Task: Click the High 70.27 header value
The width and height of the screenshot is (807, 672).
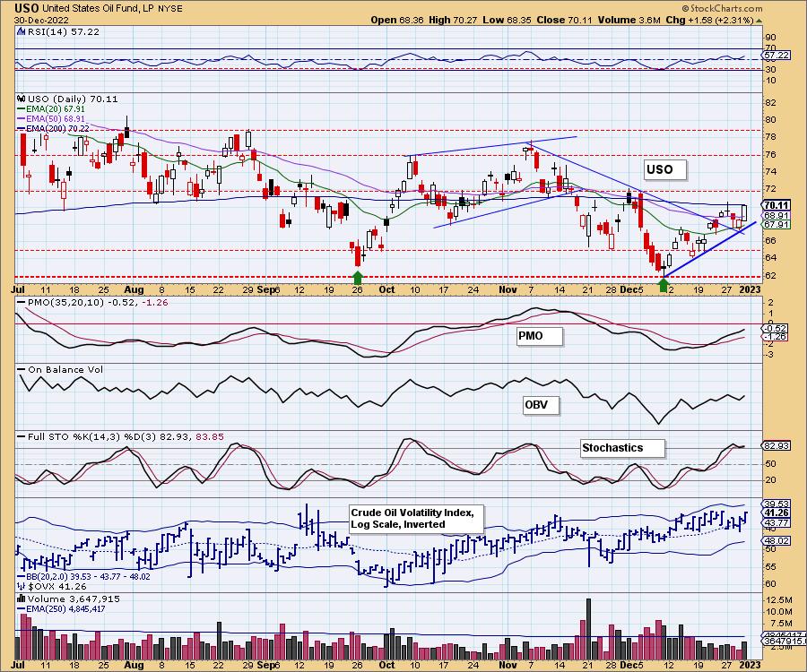Action: (x=453, y=20)
